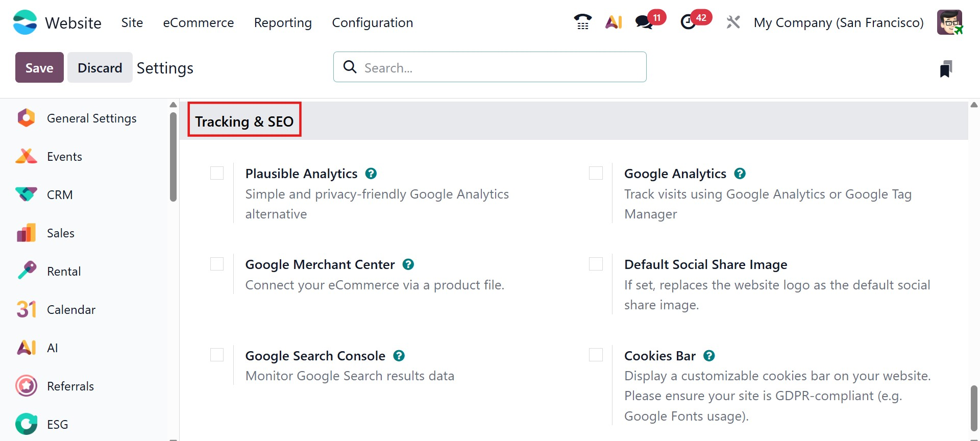This screenshot has width=980, height=441.
Task: Open the VoIP phone dialer icon
Action: 582,22
